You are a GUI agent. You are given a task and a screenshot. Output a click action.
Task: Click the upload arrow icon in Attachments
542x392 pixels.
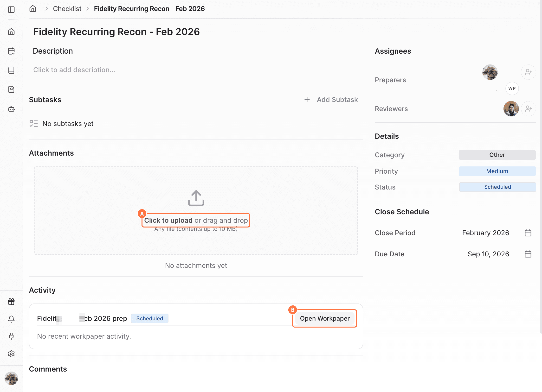point(196,198)
